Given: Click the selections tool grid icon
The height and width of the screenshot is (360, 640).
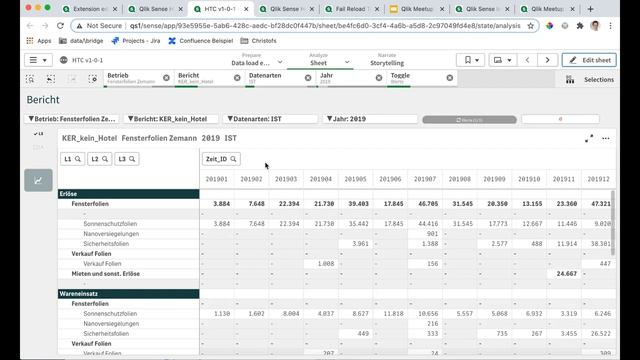Looking at the screenshot, I should (570, 80).
